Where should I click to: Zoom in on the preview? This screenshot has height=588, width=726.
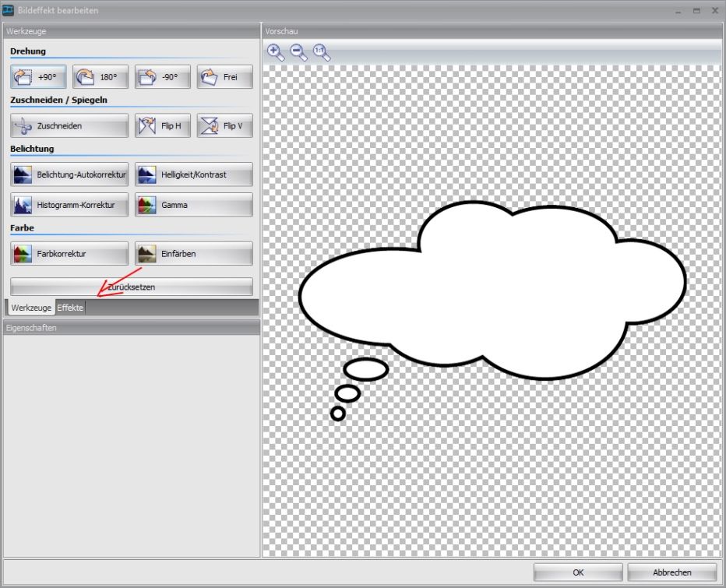pyautogui.click(x=276, y=52)
